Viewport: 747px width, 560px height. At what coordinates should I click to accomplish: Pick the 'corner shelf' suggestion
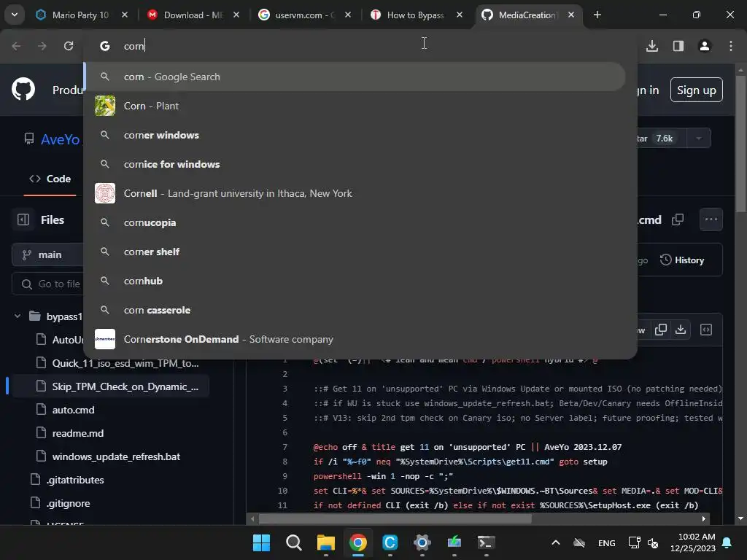pos(355,252)
